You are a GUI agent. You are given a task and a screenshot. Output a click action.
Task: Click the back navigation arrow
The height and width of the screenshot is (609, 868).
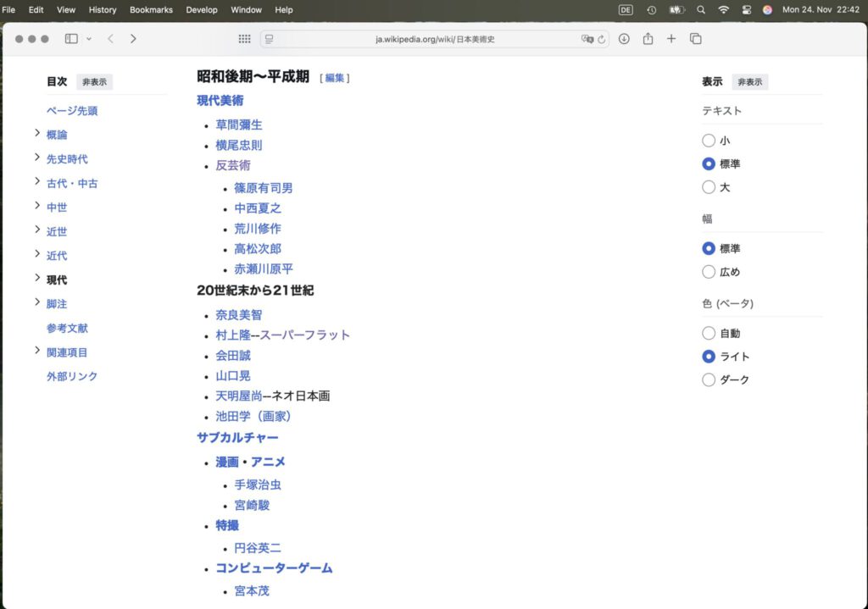point(109,38)
